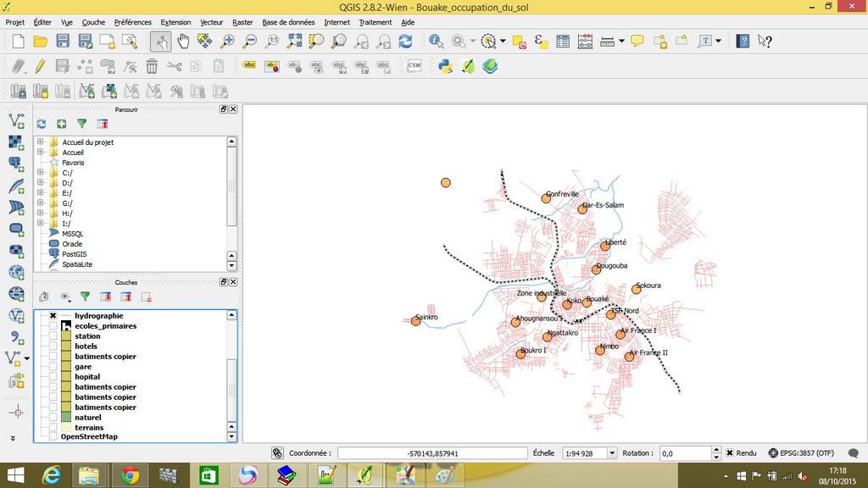The width and height of the screenshot is (868, 488).
Task: Open the Projet menu
Action: point(15,22)
